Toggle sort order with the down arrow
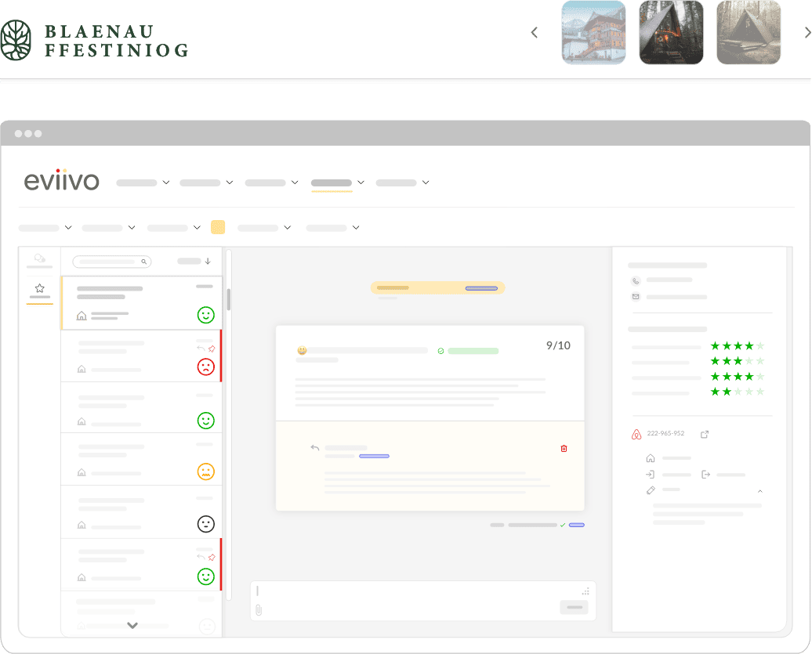812x654 pixels. 208,262
